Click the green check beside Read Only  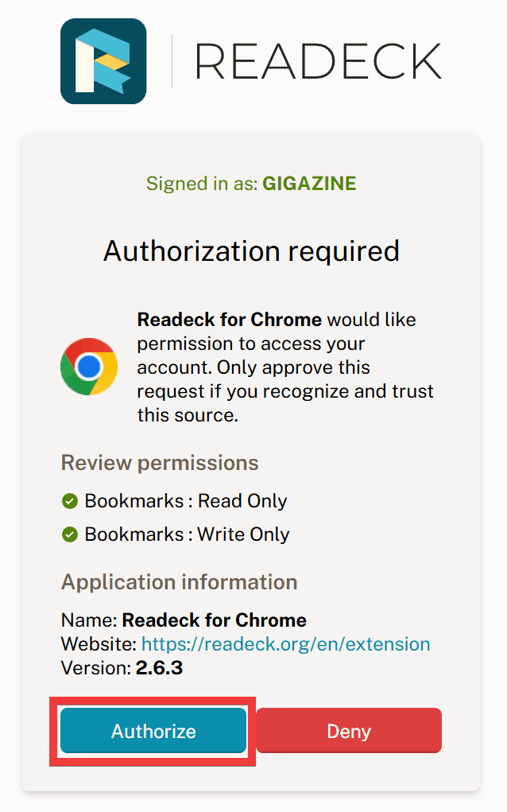[69, 501]
